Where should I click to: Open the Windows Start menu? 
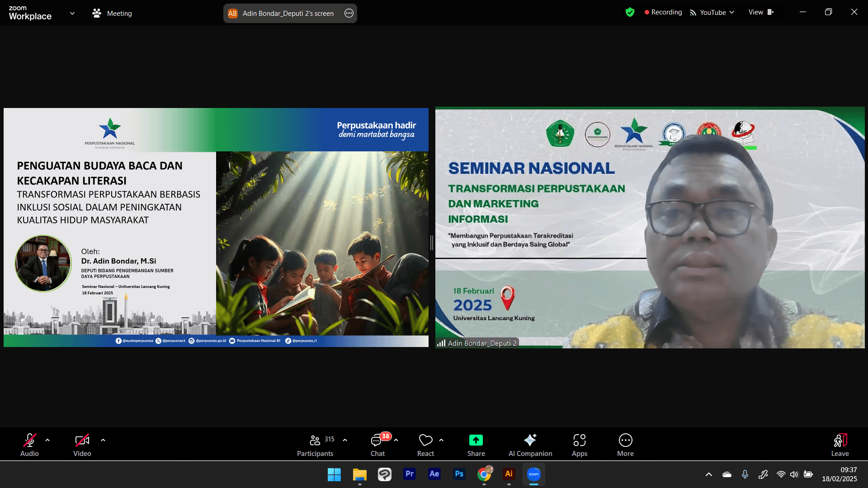[x=334, y=474]
